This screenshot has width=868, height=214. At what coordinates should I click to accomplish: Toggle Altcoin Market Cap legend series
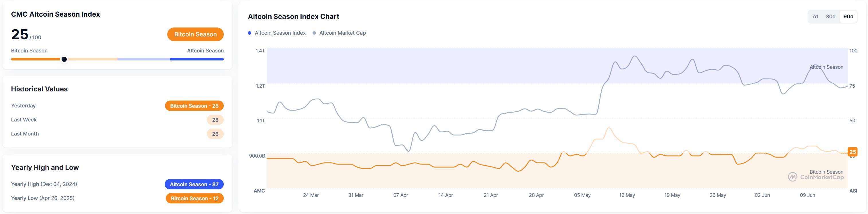[x=342, y=33]
